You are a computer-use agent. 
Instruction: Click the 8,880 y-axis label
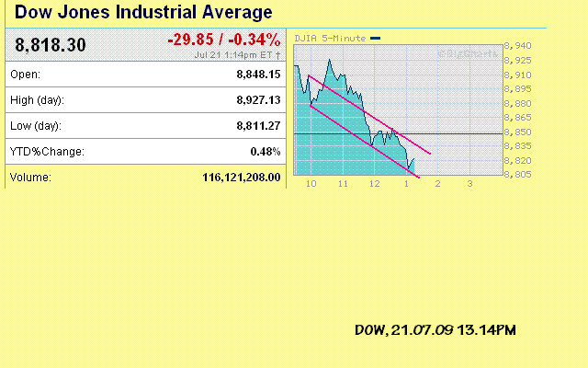click(518, 104)
